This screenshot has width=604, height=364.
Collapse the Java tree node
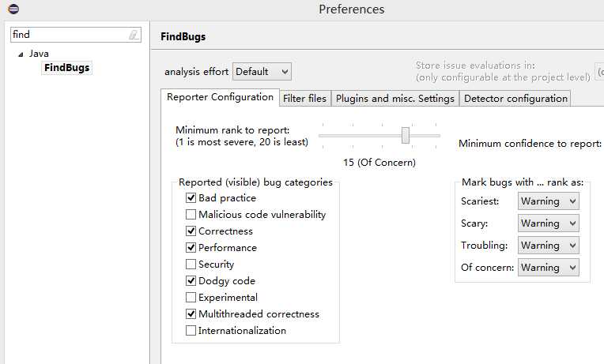[x=21, y=54]
